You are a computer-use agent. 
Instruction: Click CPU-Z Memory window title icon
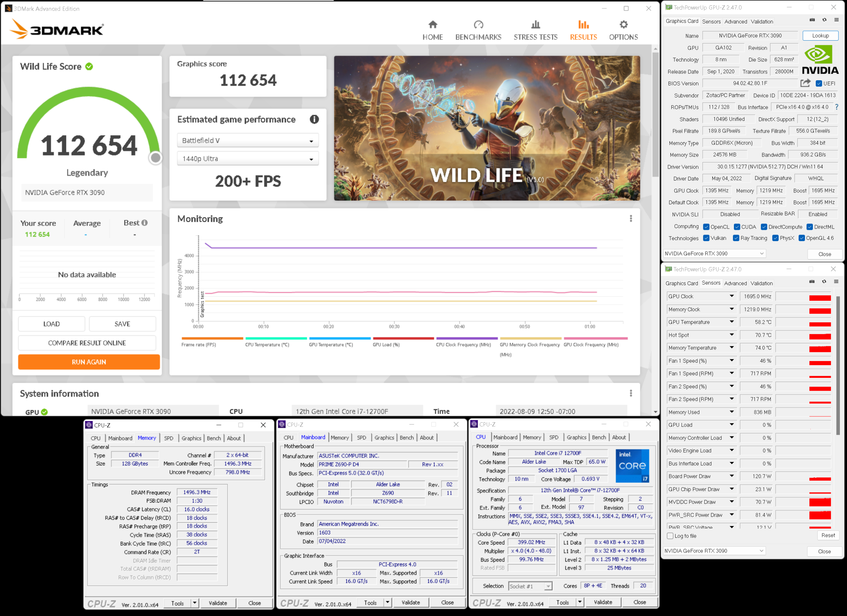tap(89, 425)
